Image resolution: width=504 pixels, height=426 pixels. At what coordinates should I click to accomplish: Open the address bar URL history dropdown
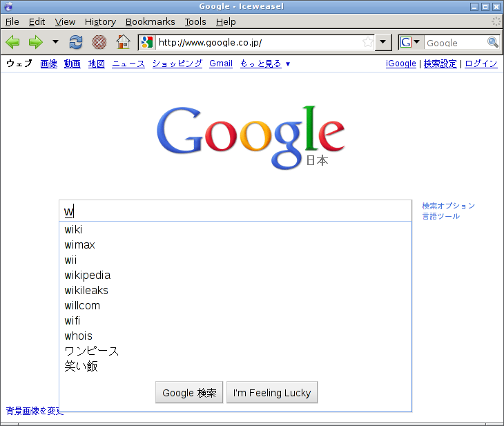pyautogui.click(x=382, y=42)
